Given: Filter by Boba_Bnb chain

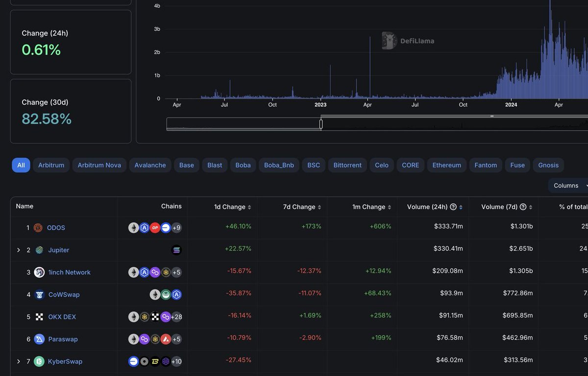Looking at the screenshot, I should click(279, 165).
